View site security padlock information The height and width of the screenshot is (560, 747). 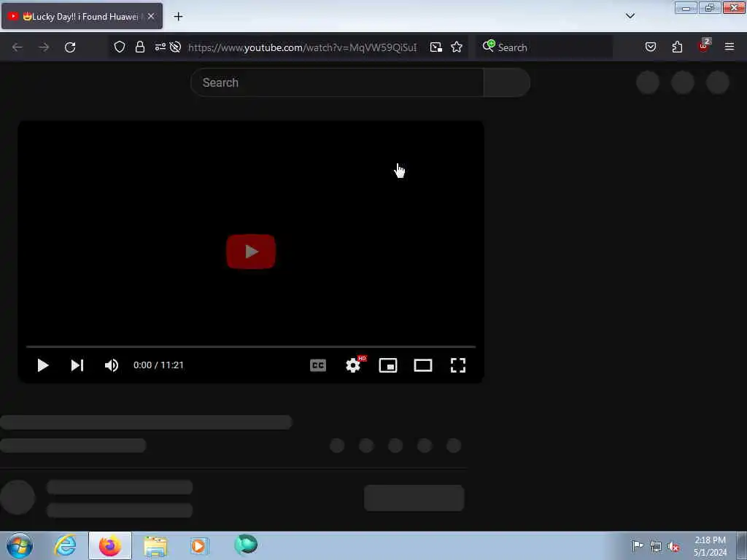click(x=139, y=47)
